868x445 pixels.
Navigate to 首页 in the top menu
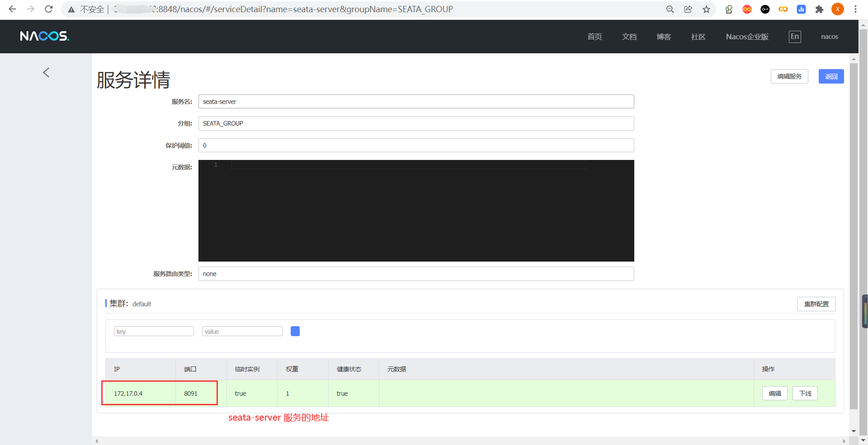(594, 37)
